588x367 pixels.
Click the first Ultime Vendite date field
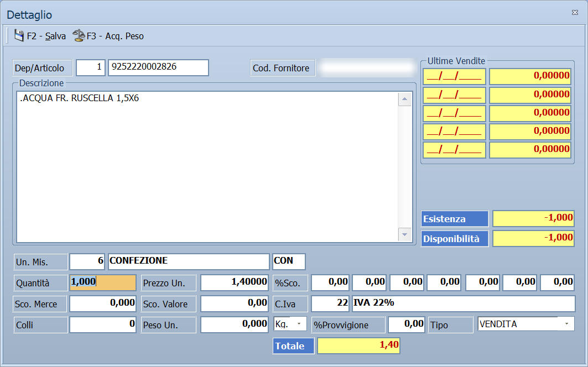point(454,76)
